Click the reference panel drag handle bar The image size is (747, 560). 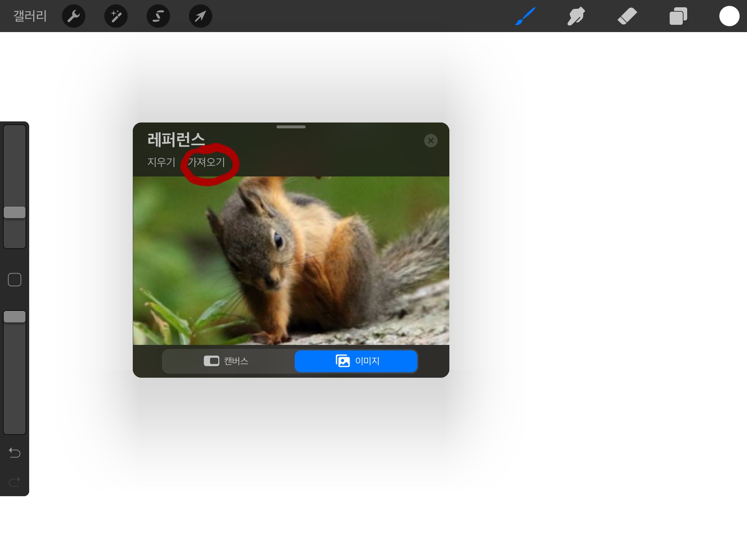[x=291, y=127]
